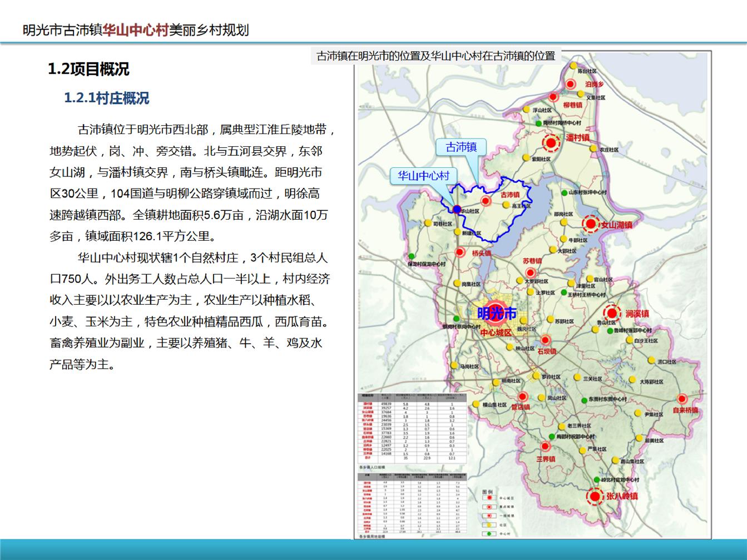The image size is (747, 560).
Task: Click the 华山中心村 blue callout label
Action: click(x=423, y=176)
